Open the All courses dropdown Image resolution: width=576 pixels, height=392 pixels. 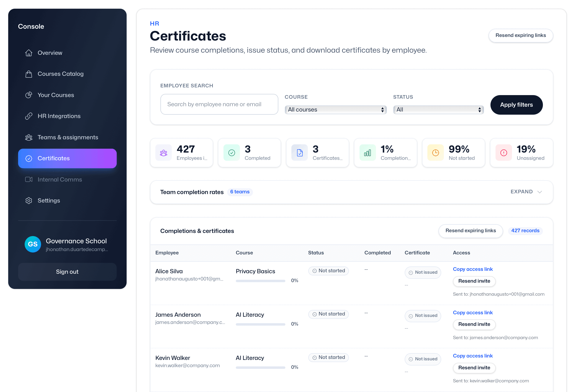point(335,109)
